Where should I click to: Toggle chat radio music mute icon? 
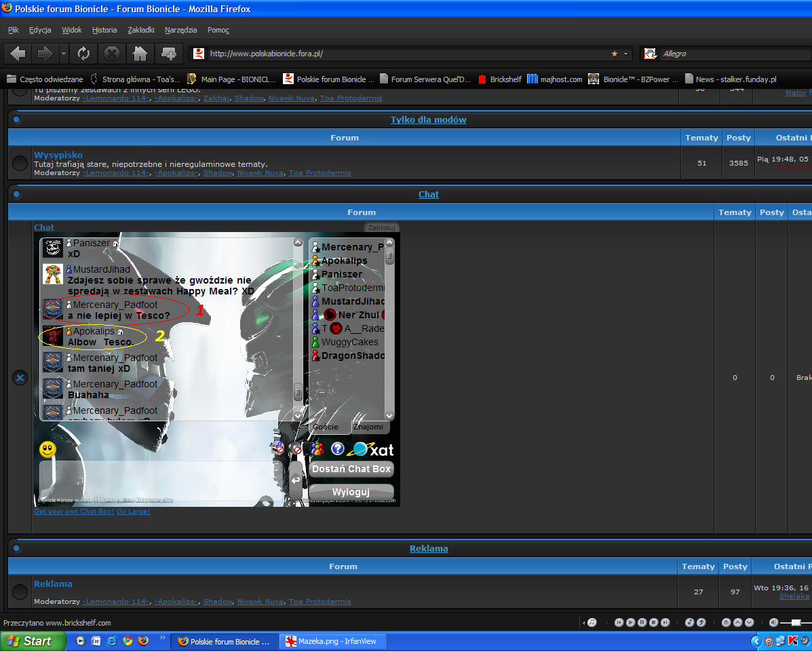(278, 448)
